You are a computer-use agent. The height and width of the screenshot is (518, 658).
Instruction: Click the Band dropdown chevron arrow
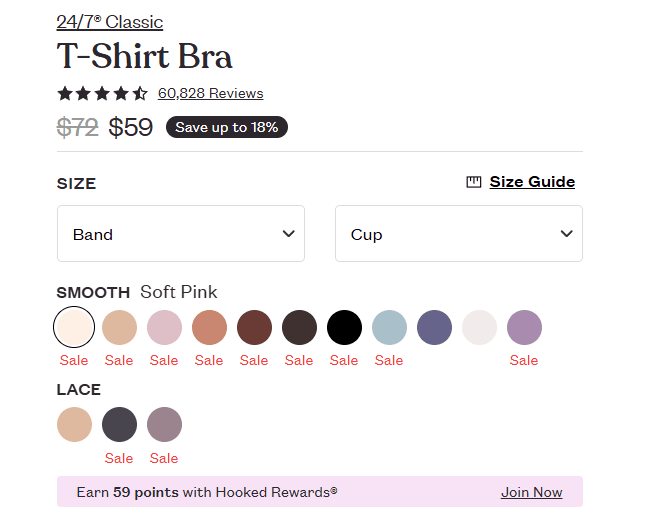pos(288,233)
